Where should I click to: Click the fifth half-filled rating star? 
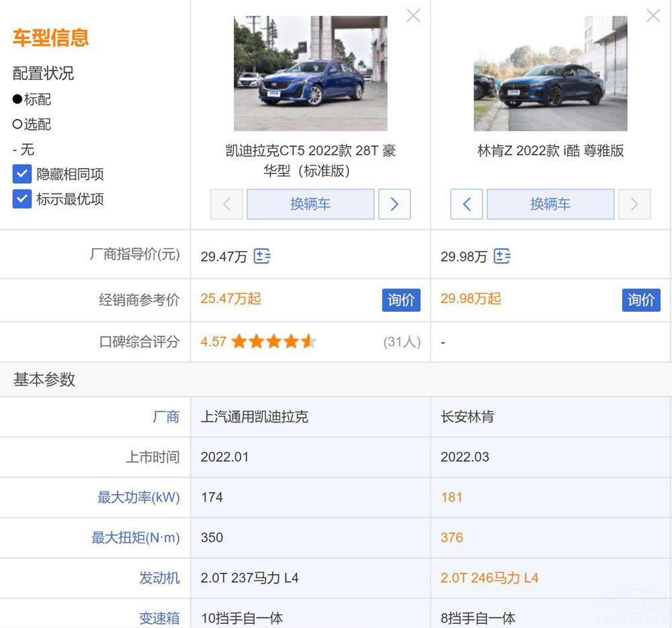pyautogui.click(x=308, y=342)
